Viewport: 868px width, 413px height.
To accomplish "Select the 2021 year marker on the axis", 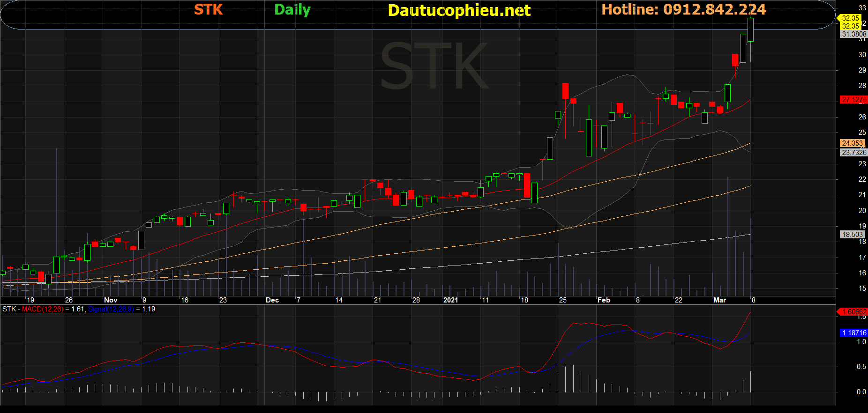I will [450, 300].
